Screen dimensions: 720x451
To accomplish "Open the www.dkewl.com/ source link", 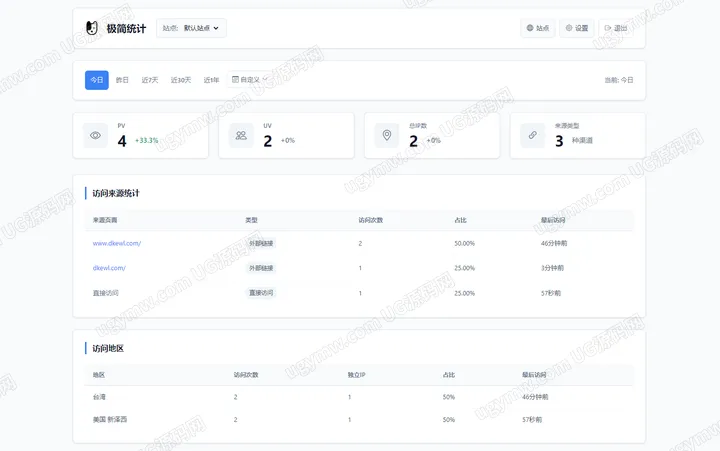I will pos(117,243).
